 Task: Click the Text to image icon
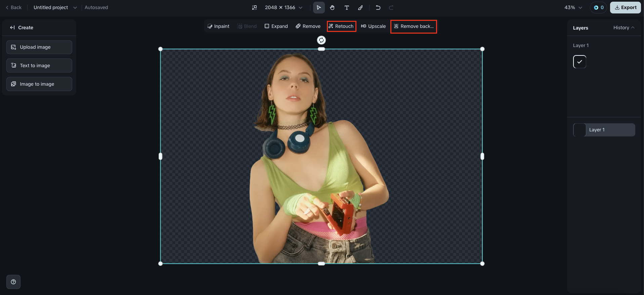click(x=13, y=66)
